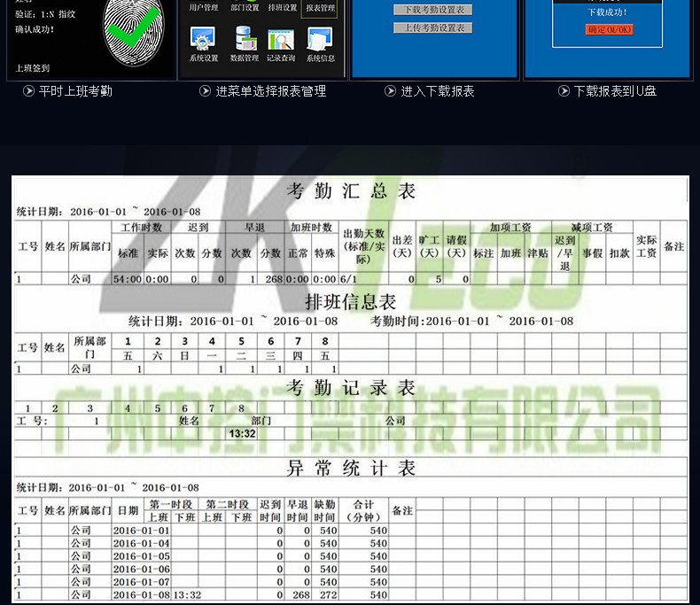Select the 排班设置 menu item
The height and width of the screenshot is (605, 700).
pos(283,8)
